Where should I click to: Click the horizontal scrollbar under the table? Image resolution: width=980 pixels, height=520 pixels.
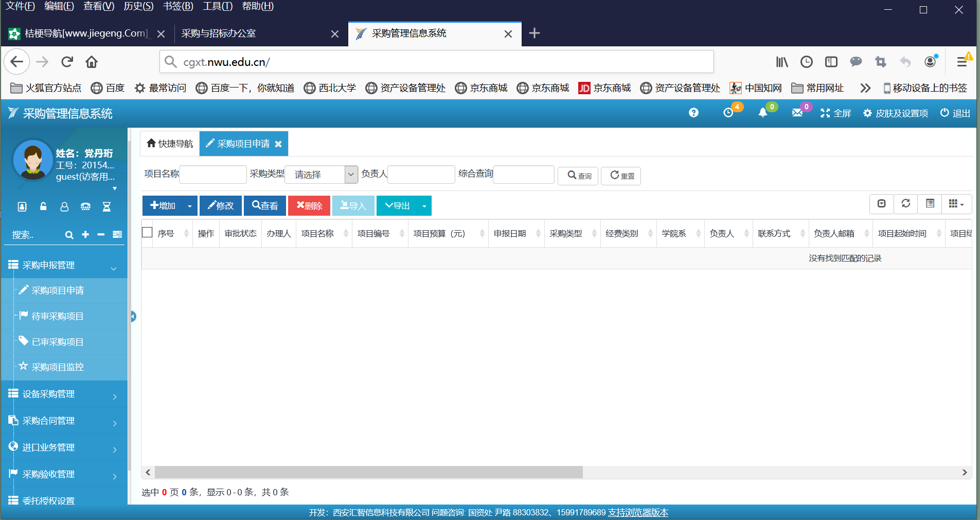click(x=368, y=472)
